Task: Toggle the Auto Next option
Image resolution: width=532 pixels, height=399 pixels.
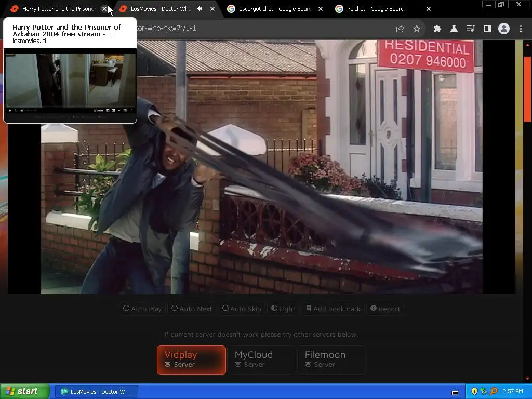Action: (x=192, y=309)
